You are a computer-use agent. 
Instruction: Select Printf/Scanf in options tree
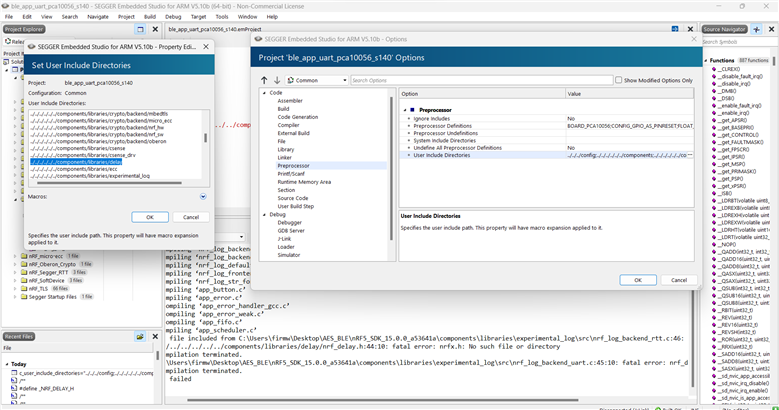coord(291,174)
